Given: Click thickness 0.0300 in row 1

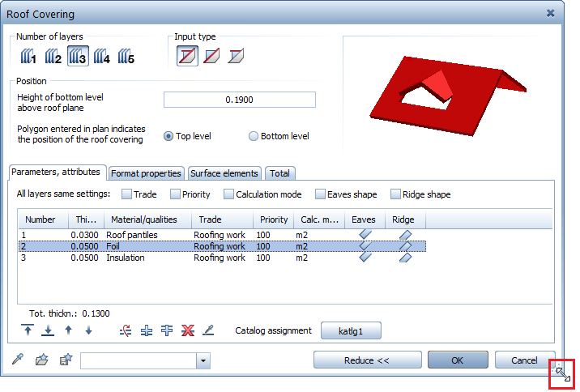Looking at the screenshot, I should click(85, 235).
